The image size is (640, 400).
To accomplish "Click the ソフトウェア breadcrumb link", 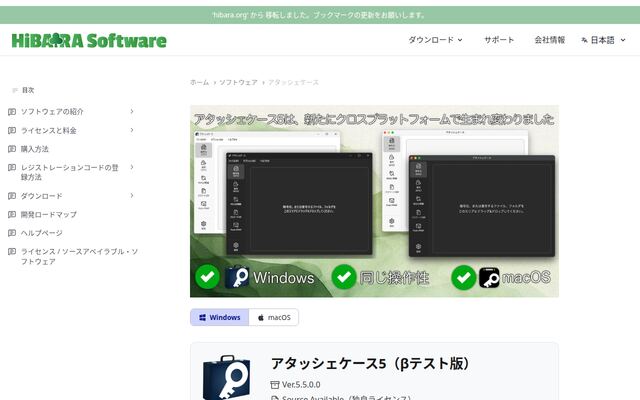I will [x=238, y=82].
